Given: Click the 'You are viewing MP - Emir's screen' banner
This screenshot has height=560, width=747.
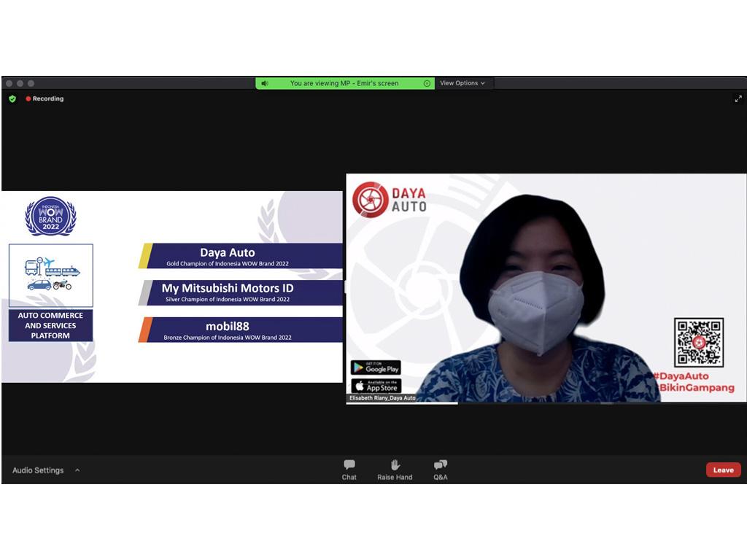Looking at the screenshot, I should click(x=344, y=83).
